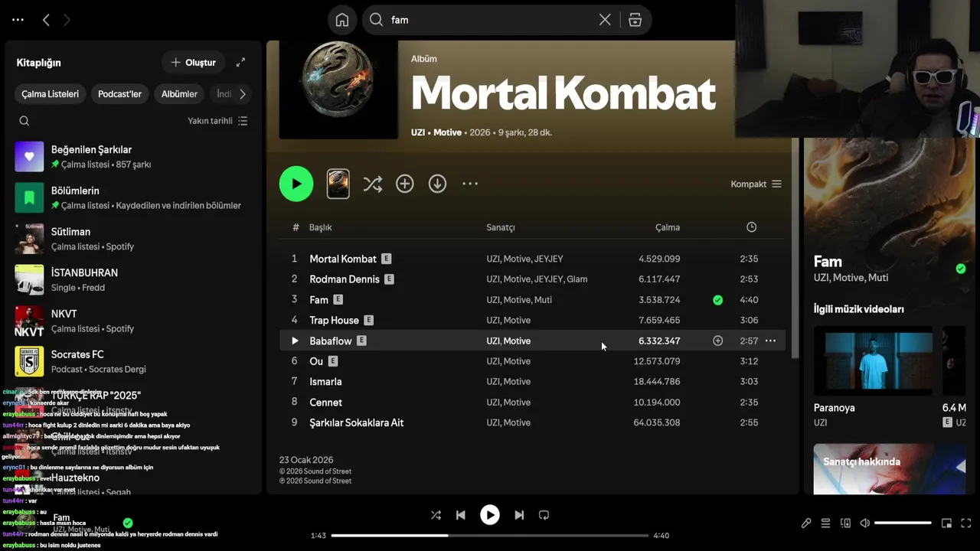This screenshot has width=980, height=551.
Task: Select the Rodman Dennis track
Action: (x=532, y=279)
